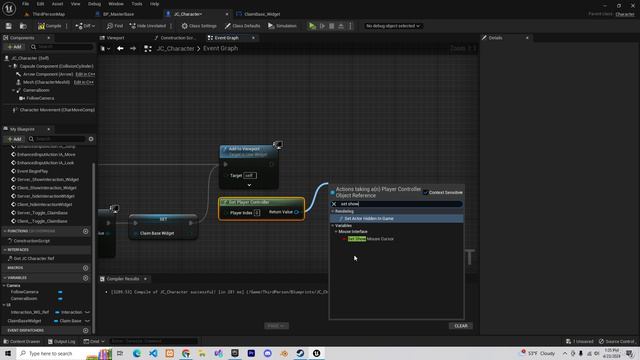Switch to ThirdPersonMap tab
Image resolution: width=640 pixels, height=360 pixels.
48,14
